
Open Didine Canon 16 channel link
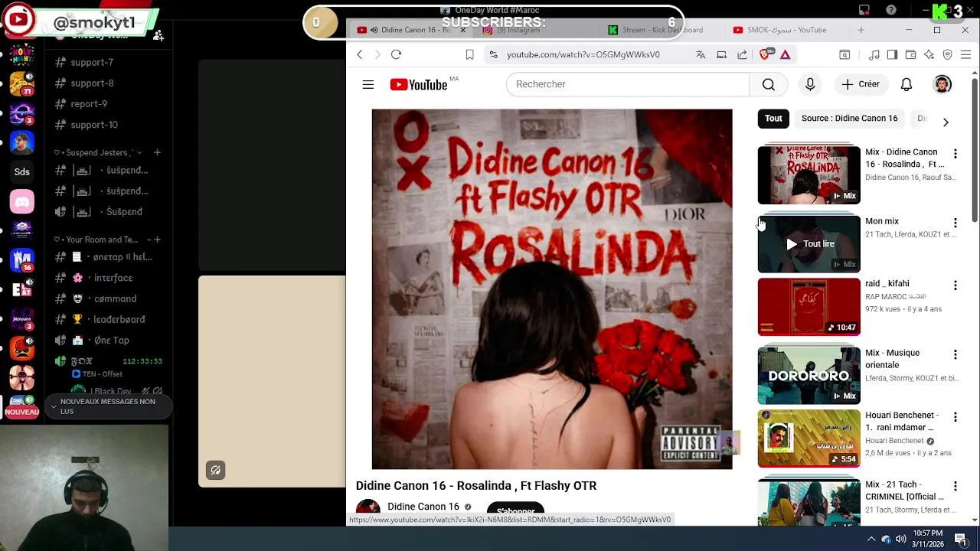(x=423, y=507)
